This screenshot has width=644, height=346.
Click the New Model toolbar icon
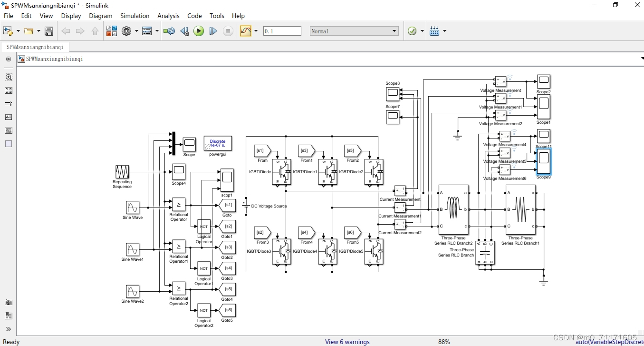8,31
